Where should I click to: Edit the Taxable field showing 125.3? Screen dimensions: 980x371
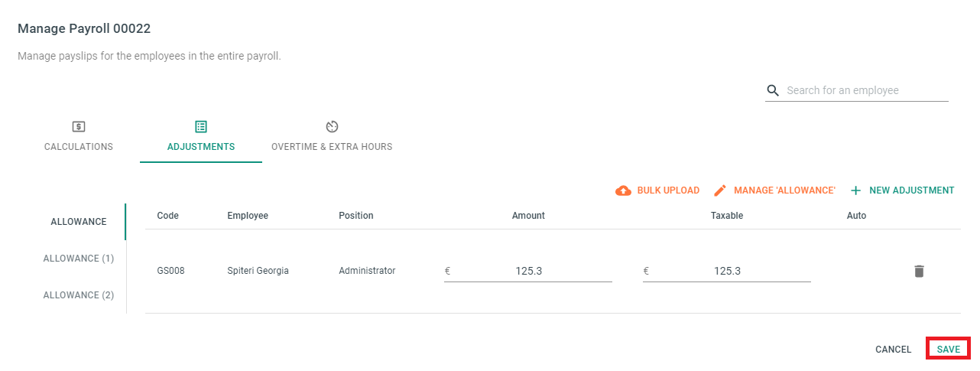pyautogui.click(x=727, y=271)
